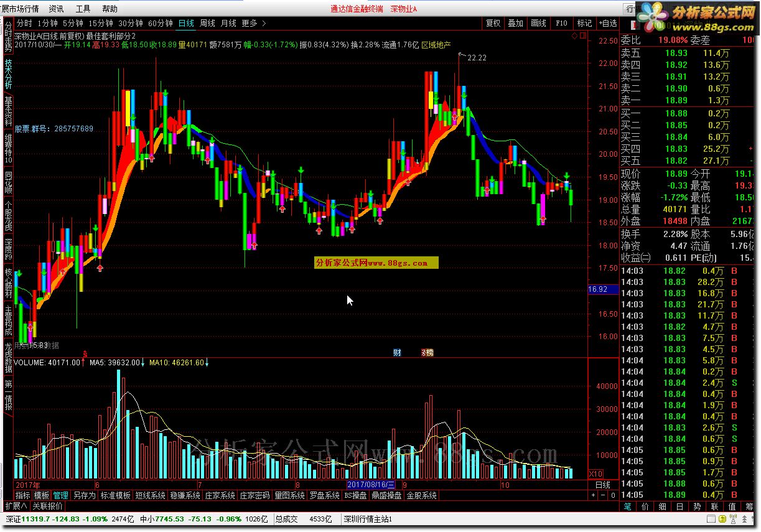Choose the 庄家系统 template
Viewport: 761px width, 532px height.
coord(220,496)
